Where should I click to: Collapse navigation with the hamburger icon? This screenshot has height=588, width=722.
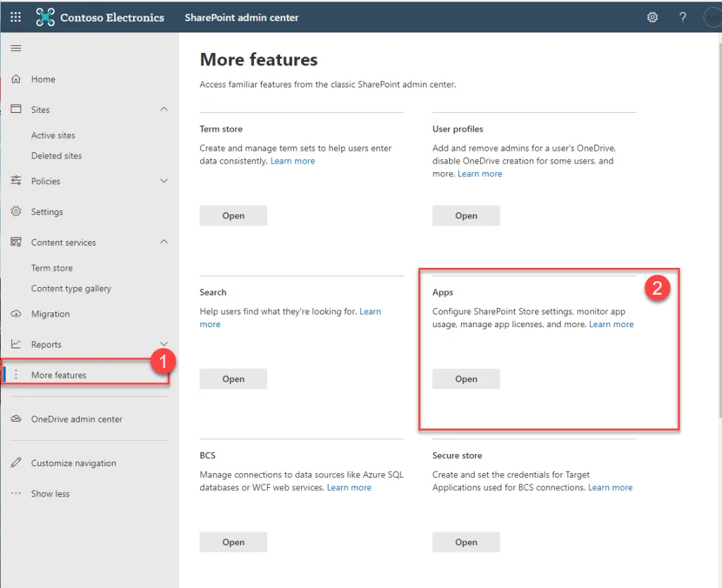[x=16, y=49]
